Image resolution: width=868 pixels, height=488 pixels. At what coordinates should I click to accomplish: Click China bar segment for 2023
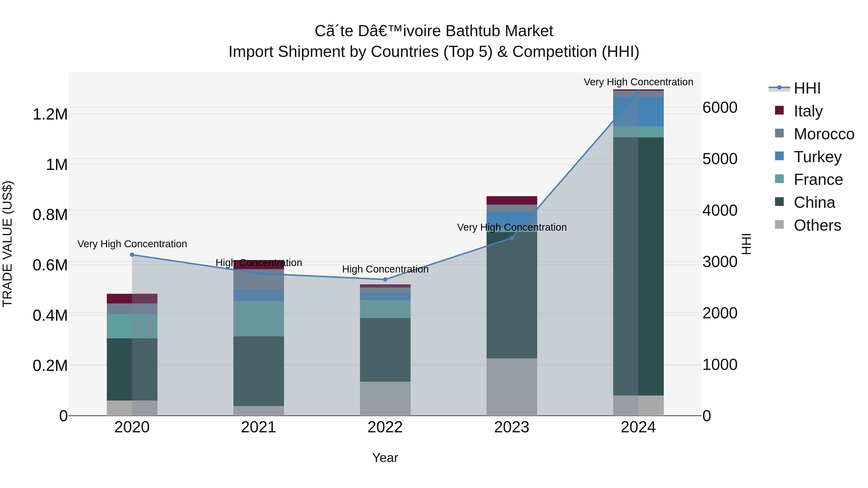(x=512, y=295)
